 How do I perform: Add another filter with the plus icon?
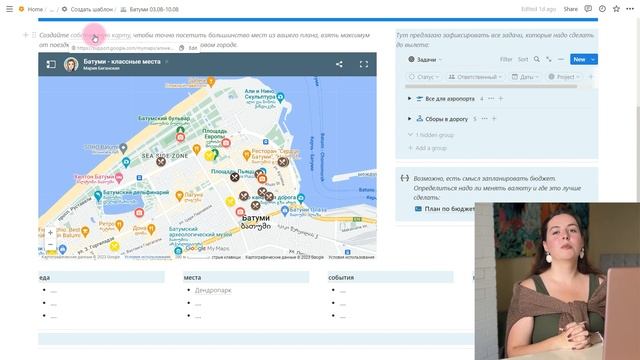pyautogui.click(x=591, y=77)
